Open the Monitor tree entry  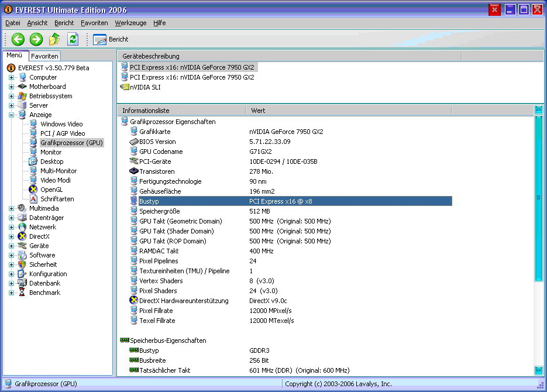click(51, 152)
